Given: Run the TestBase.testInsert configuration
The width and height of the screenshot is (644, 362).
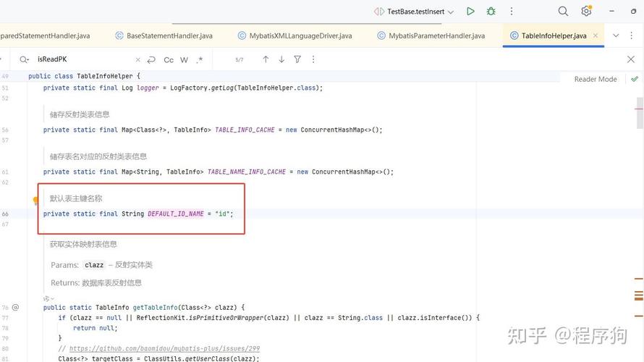Looking at the screenshot, I should coord(470,12).
